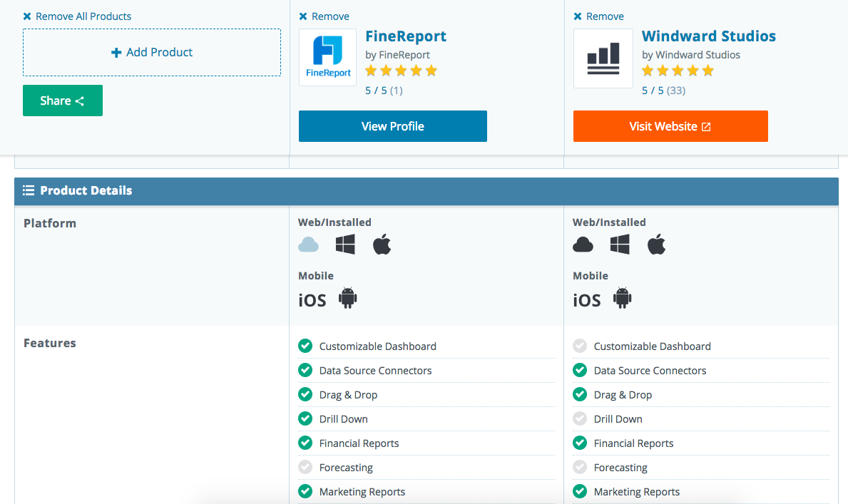Click Windward Marketing Reports checkmark
Image resolution: width=848 pixels, height=504 pixels.
click(x=581, y=492)
